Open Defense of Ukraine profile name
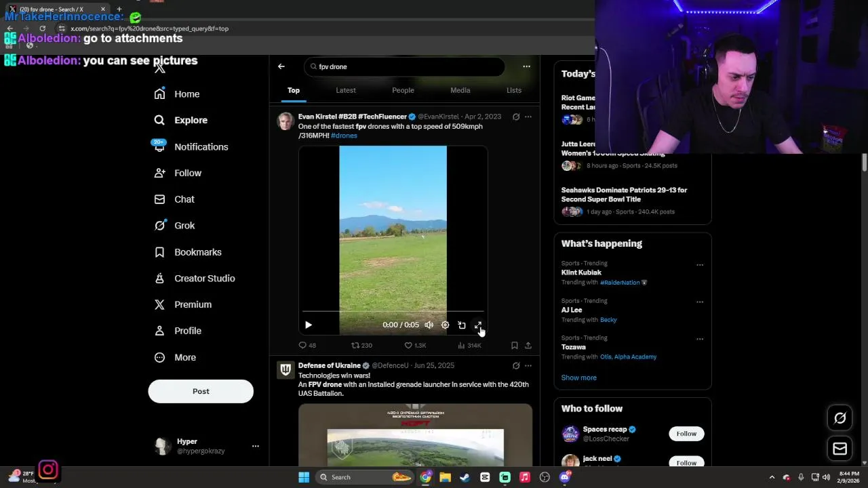 (330, 365)
